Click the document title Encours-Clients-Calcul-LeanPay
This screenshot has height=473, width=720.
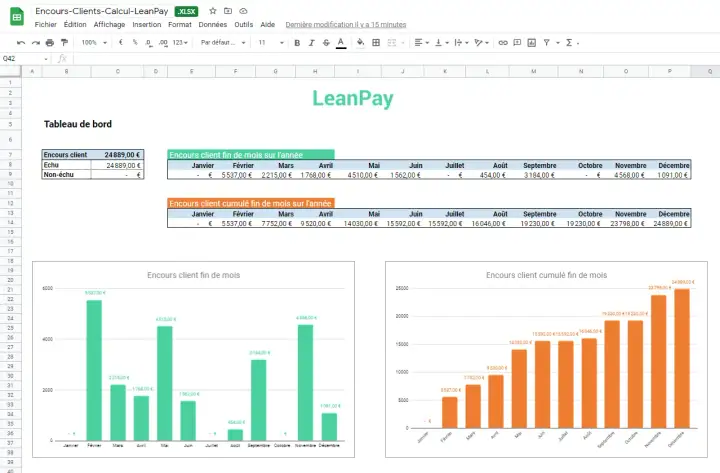pos(101,11)
